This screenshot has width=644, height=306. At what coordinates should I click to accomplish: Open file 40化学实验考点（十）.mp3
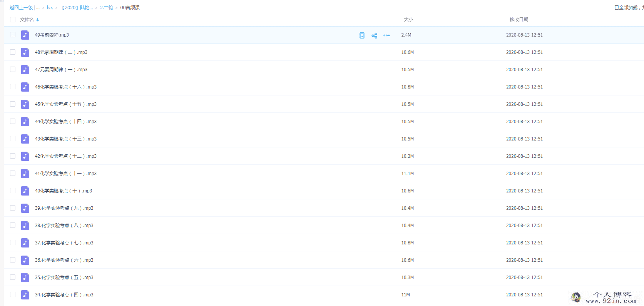64,191
